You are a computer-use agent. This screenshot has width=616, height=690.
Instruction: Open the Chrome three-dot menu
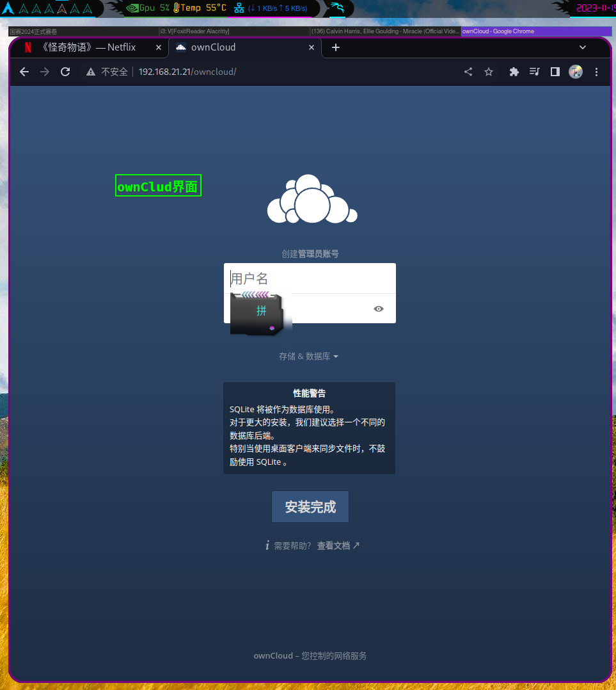596,72
